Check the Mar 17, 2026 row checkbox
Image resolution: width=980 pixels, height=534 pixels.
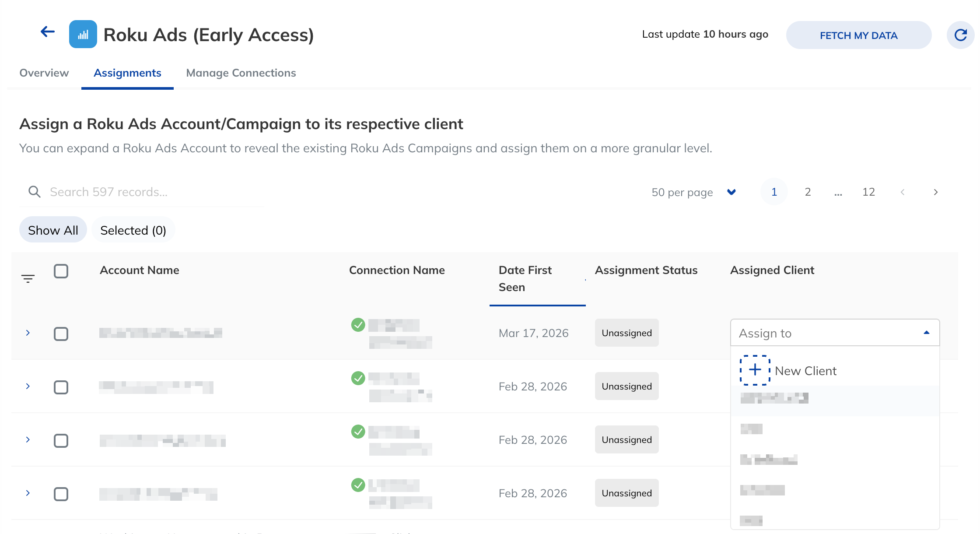61,334
